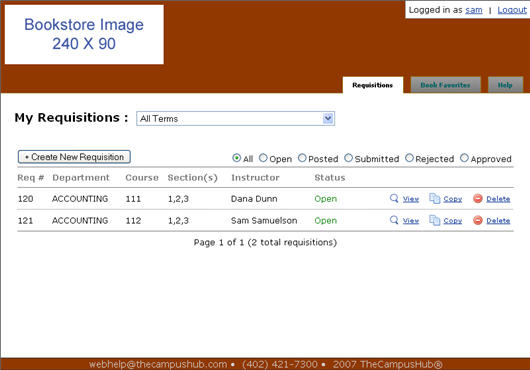530x370 pixels.
Task: Click the Requisitions tab
Action: [372, 85]
